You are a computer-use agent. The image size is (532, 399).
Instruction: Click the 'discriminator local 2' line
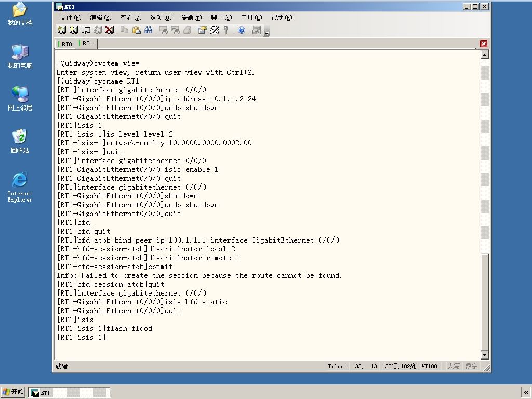(x=146, y=249)
